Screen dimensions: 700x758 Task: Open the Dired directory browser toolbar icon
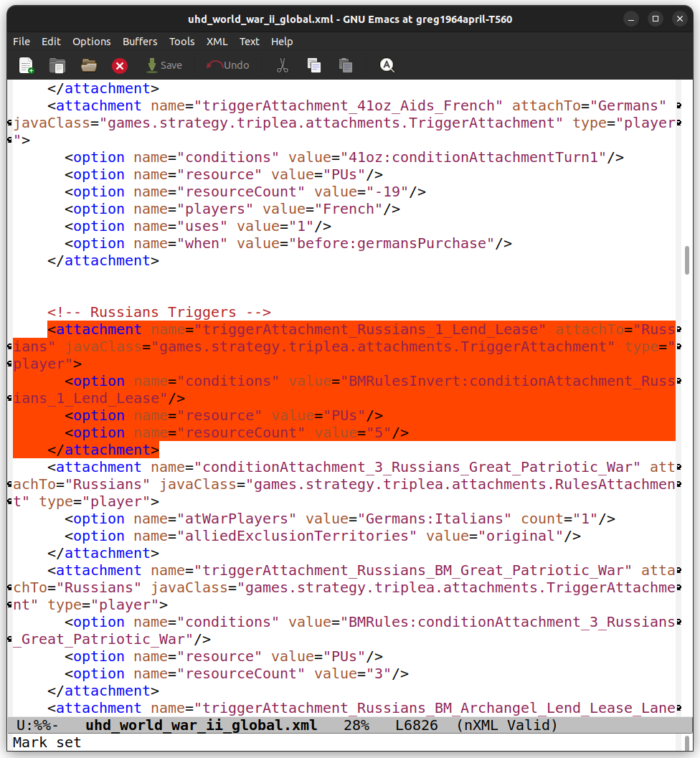click(57, 65)
